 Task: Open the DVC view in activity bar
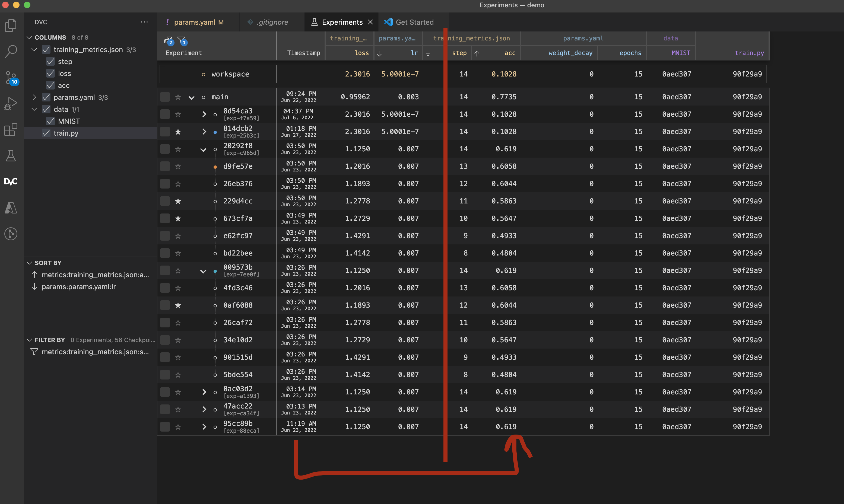pos(11,181)
